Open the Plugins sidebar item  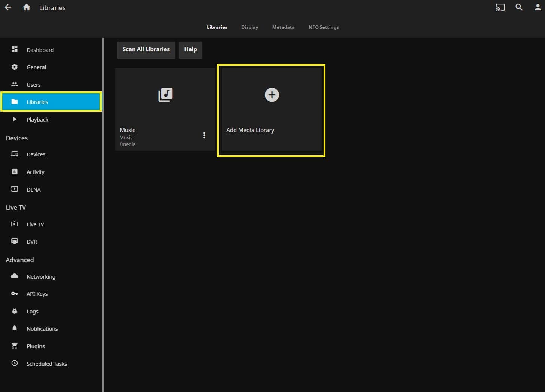36,346
